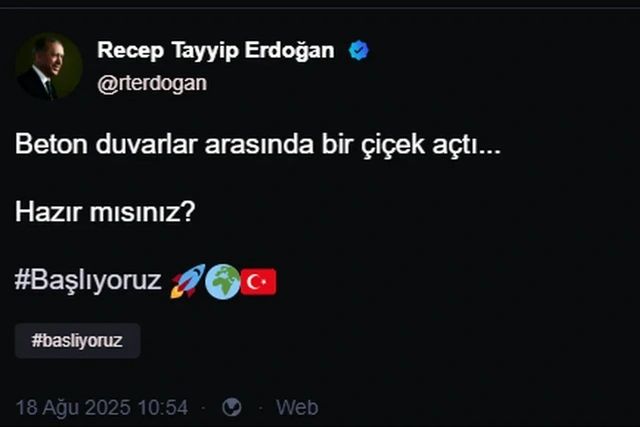Click the rocket emoji in the tweet
640x427 pixels.
(x=188, y=281)
